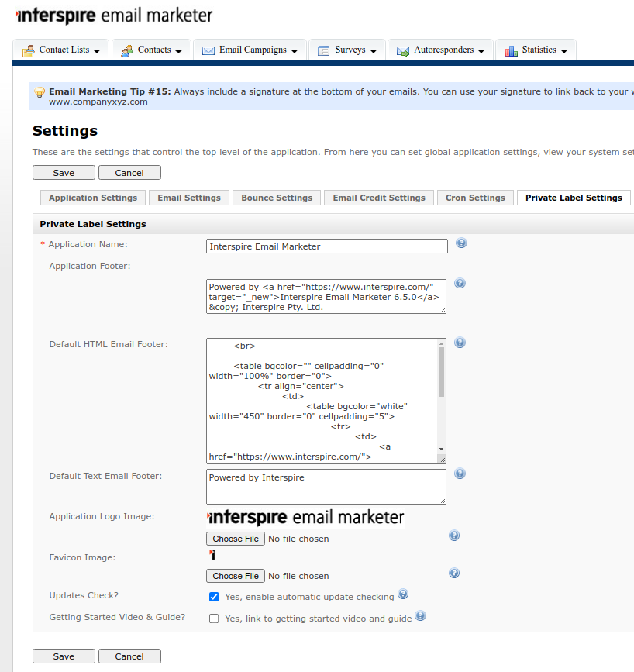Open help icon for Default HTML Email Footer
Viewport: 634px width, 672px height.
pos(460,343)
